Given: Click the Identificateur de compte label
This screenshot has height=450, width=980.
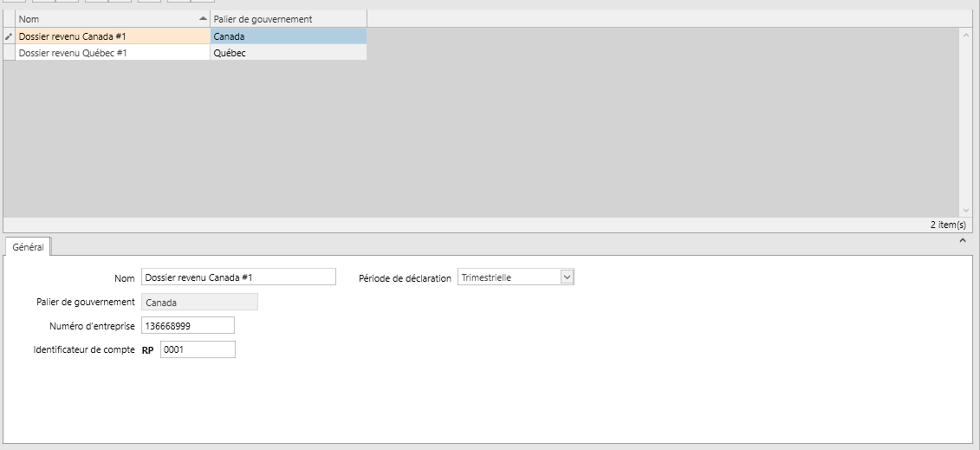Looking at the screenshot, I should [x=84, y=349].
